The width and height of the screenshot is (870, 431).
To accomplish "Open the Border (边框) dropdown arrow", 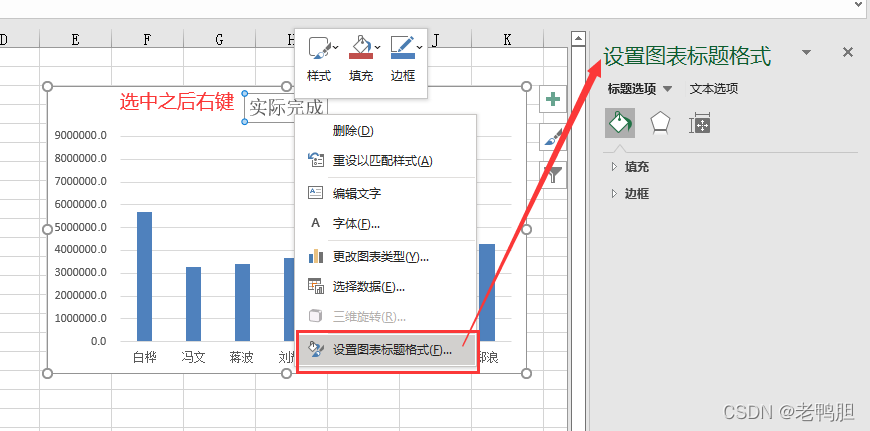I will tap(419, 48).
